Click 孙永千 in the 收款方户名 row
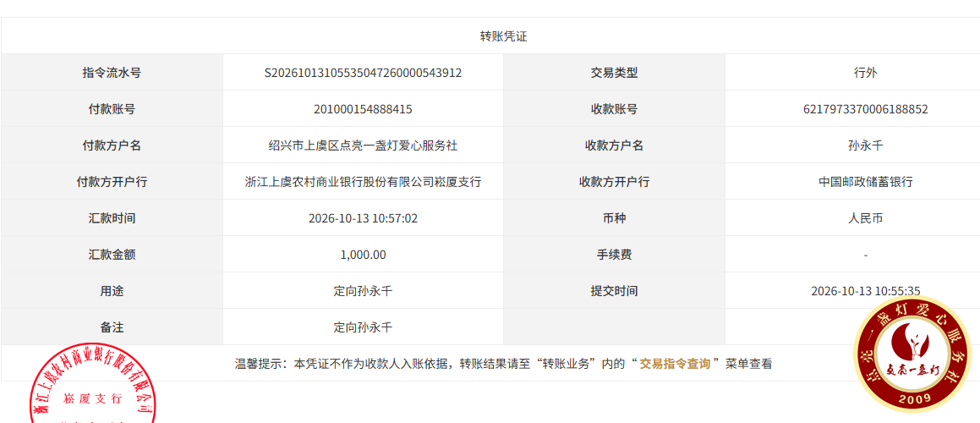Screen dimensions: 980x423 [866, 146]
